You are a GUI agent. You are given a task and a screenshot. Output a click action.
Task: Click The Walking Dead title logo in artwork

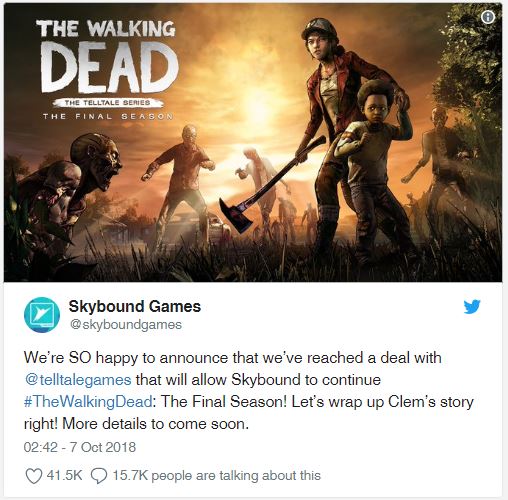click(x=108, y=57)
